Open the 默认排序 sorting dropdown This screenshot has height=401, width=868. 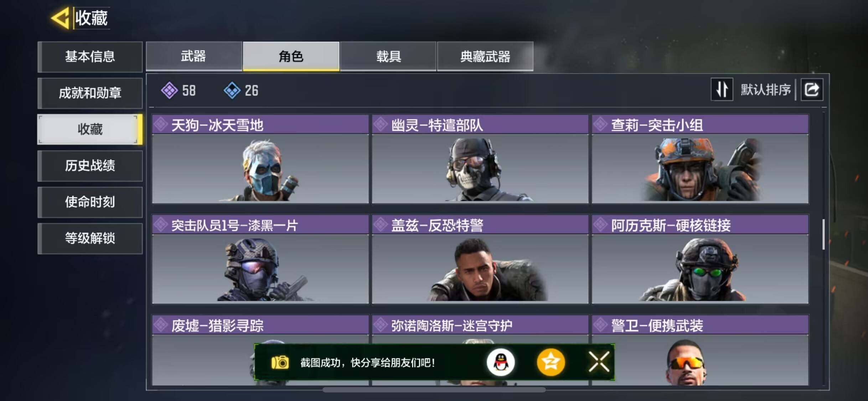(x=766, y=90)
